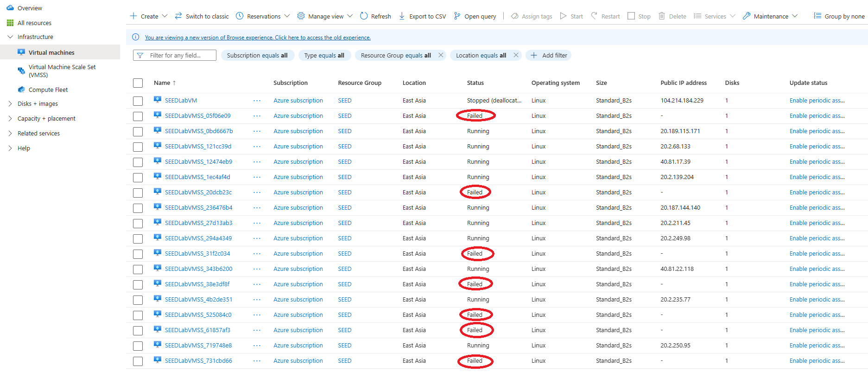Click the Filter for any field input
Screen dimensions: 868x379
tap(175, 55)
